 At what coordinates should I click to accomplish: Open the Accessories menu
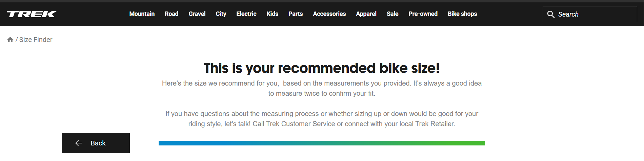329,14
